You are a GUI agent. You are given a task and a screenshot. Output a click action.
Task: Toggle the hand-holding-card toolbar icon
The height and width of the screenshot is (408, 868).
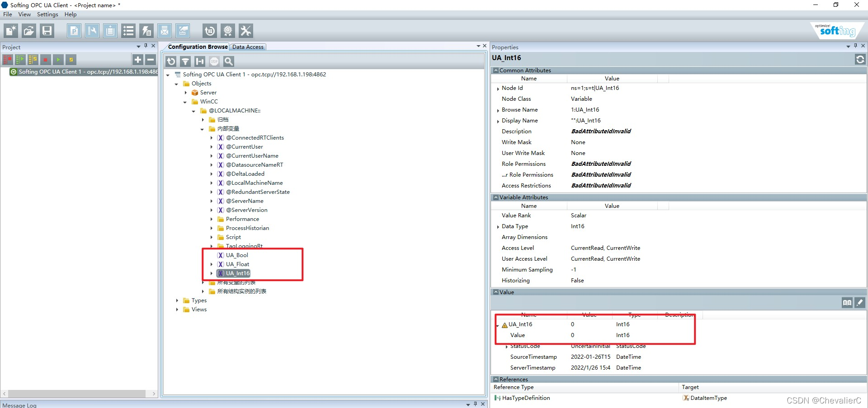183,31
